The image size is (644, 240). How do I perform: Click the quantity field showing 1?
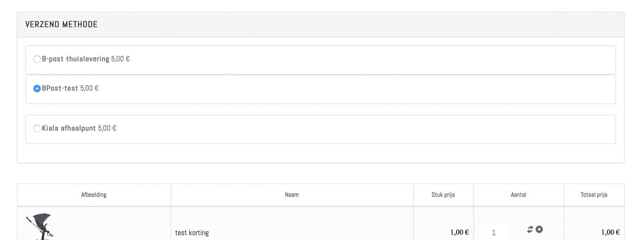[x=494, y=232]
